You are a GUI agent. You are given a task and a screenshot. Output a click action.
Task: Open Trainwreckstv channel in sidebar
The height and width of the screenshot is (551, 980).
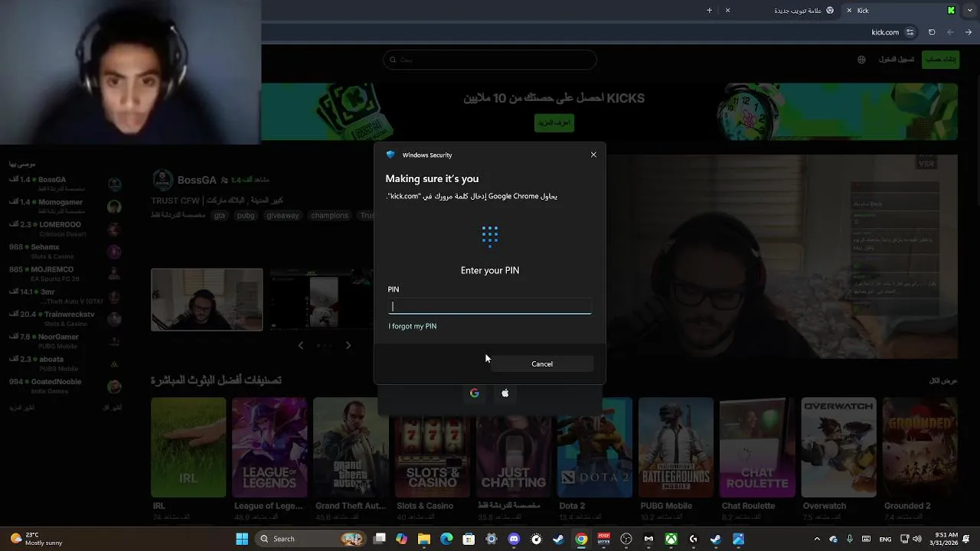[x=65, y=318]
